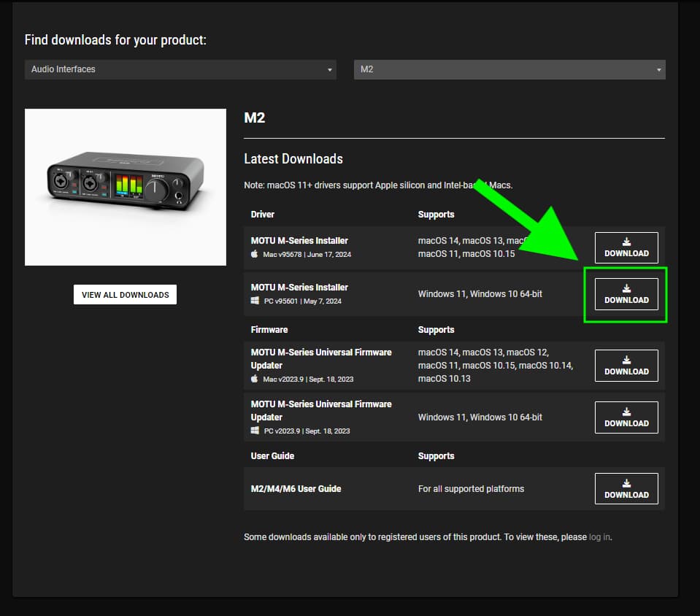The height and width of the screenshot is (616, 700).
Task: Click the Windows icon beside PC v95601
Action: 255,301
